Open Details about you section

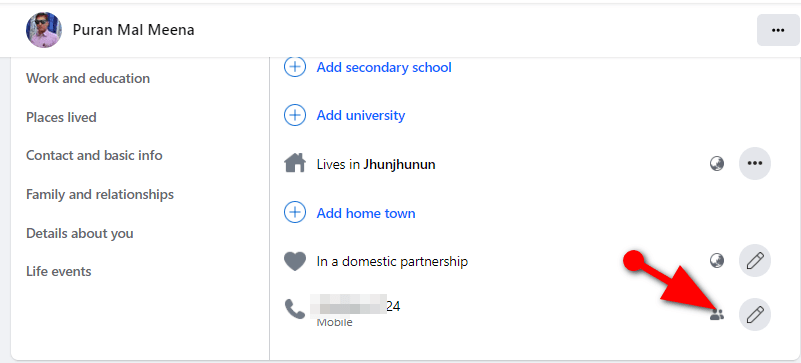point(80,233)
